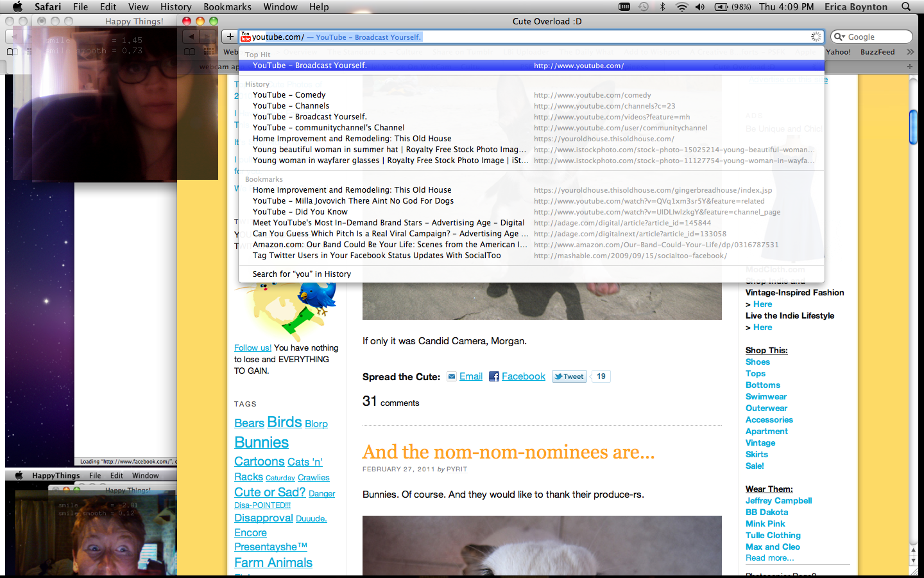Click the Swimwear shop link
The image size is (924, 578).
coord(766,396)
